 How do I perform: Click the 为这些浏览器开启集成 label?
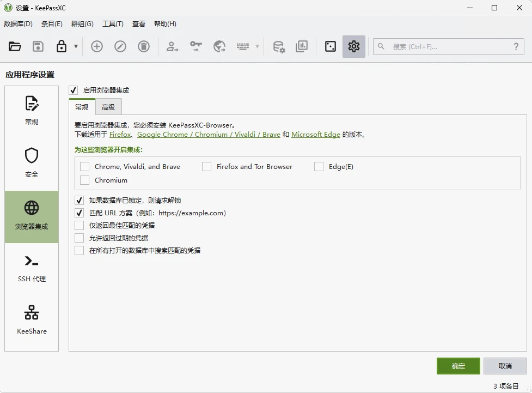click(108, 150)
